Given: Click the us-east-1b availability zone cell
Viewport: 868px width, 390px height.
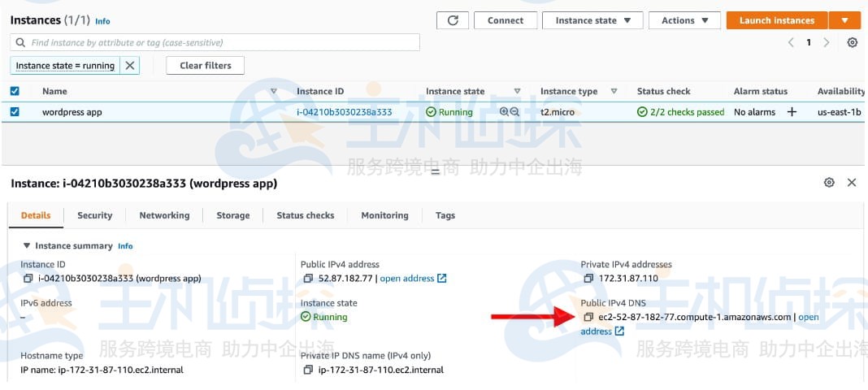Looking at the screenshot, I should [x=840, y=112].
